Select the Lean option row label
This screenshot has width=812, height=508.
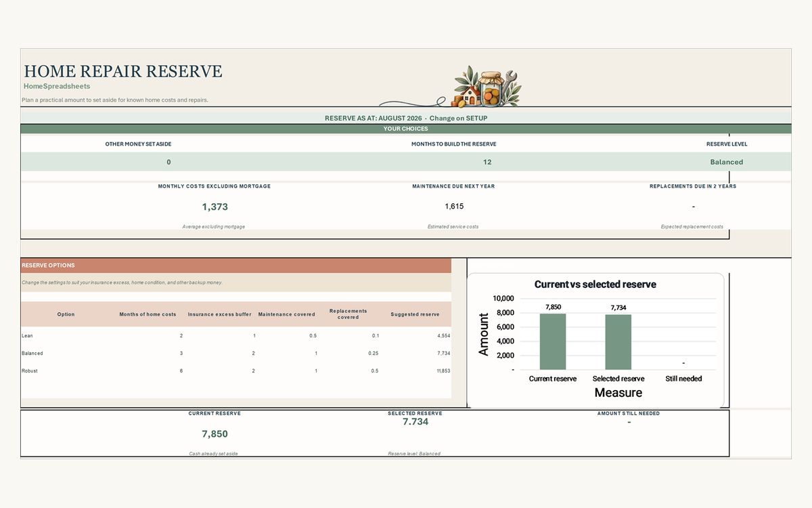point(27,336)
